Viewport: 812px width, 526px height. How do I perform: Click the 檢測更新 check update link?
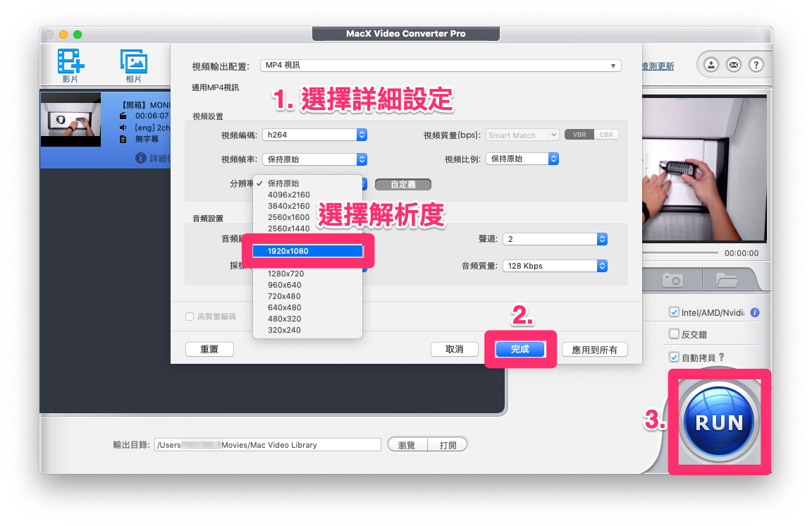tap(658, 66)
